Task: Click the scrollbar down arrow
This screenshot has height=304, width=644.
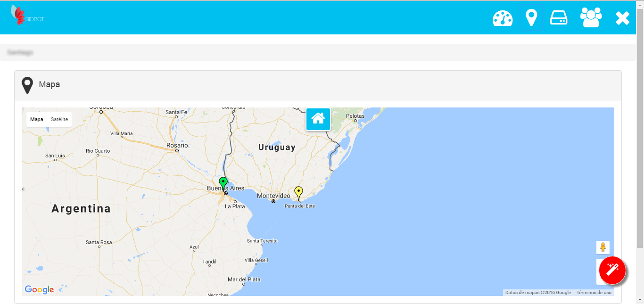Action: (x=640, y=300)
